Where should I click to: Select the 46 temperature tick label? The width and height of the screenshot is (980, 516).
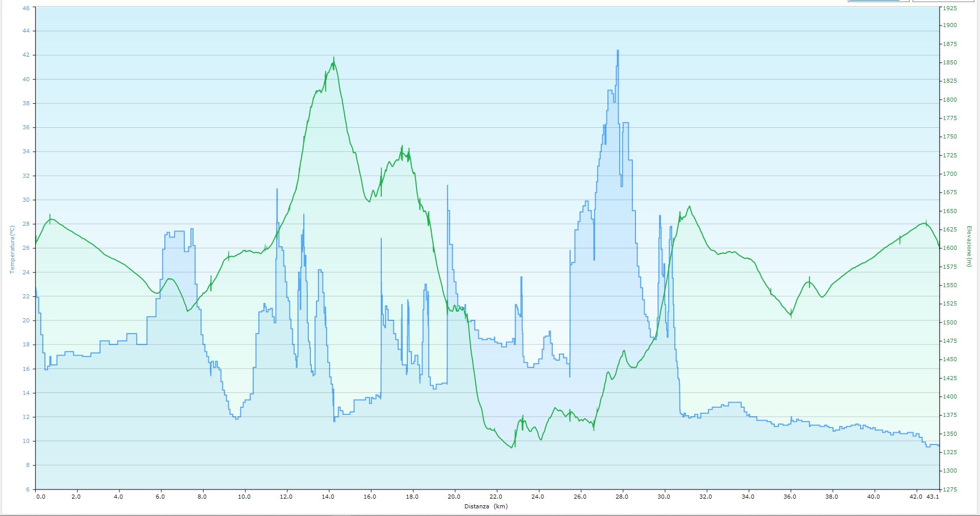point(26,8)
